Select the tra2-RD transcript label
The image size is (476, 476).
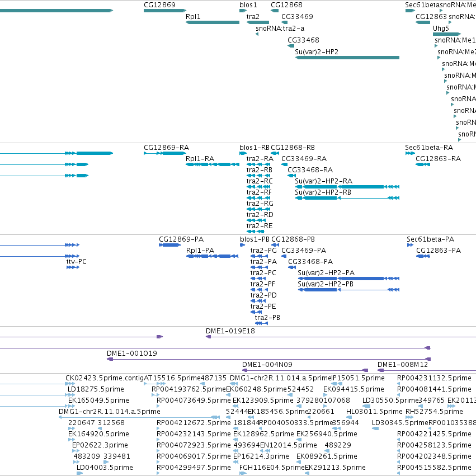pos(260,215)
